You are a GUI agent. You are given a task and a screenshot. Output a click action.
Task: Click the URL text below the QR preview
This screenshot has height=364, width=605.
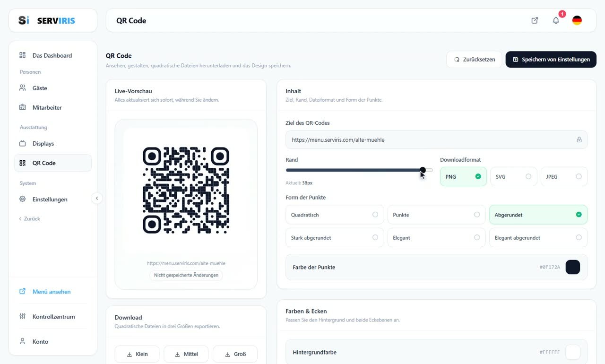(186, 263)
